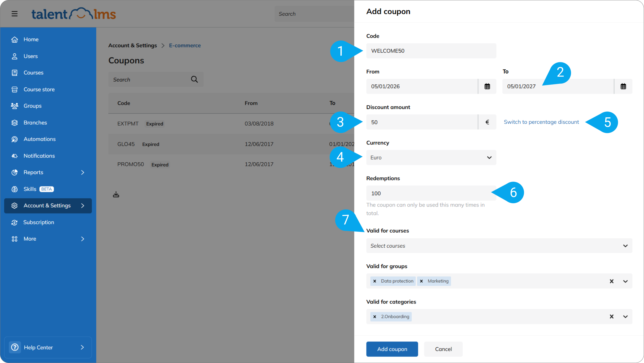
Task: Remove the Data protection group tag
Action: coord(375,281)
